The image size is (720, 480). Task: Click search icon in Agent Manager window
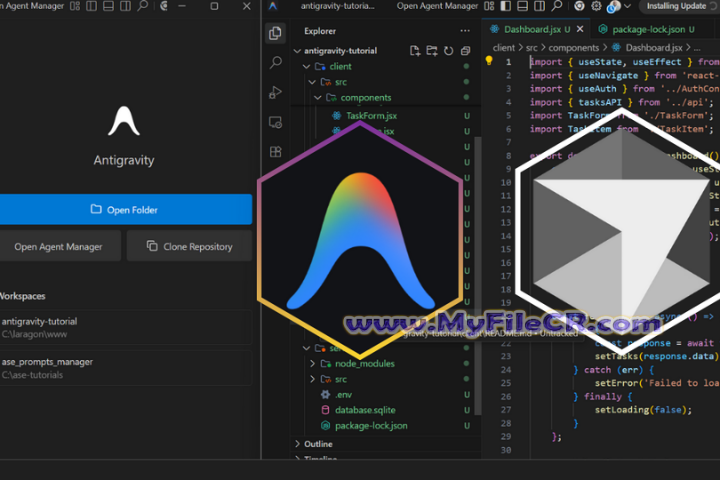coord(143,6)
